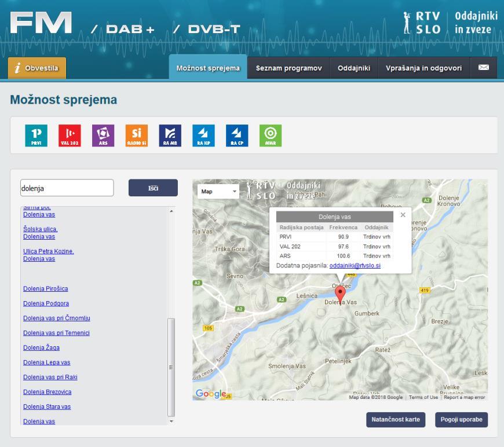This screenshot has width=504, height=447.
Task: Open Vprašanja in odgovori tab
Action: tap(423, 68)
